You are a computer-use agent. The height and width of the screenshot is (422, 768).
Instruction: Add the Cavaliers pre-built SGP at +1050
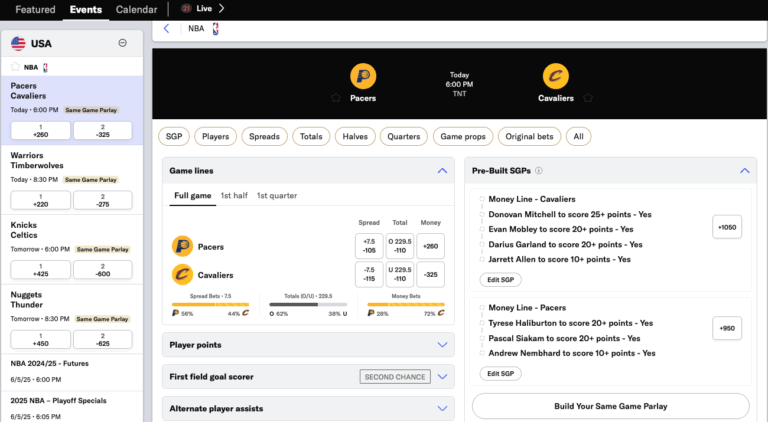pyautogui.click(x=727, y=227)
